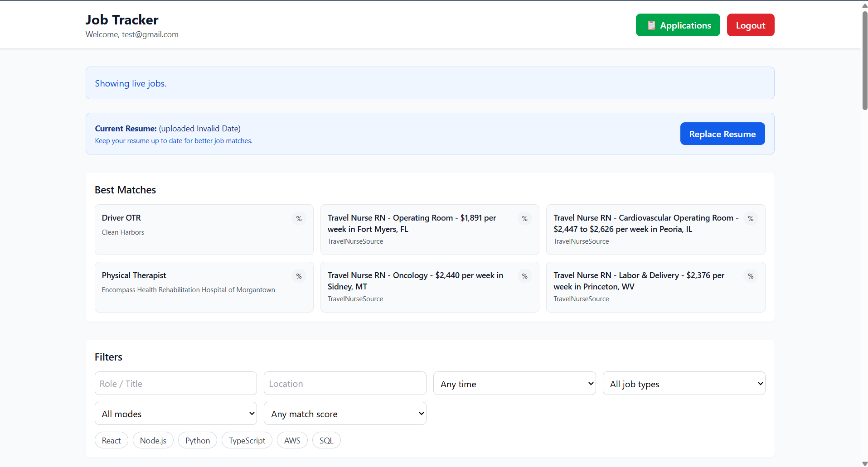868x467 pixels.
Task: Open the All job types dropdown
Action: click(x=684, y=383)
